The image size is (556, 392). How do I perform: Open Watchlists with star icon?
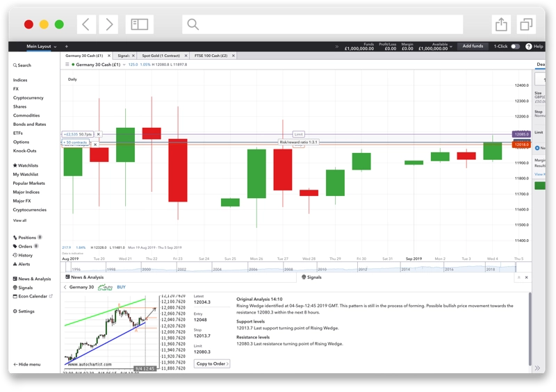[25, 165]
